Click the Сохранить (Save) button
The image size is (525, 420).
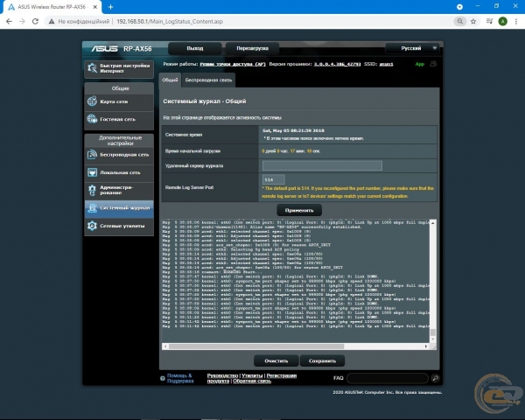[x=322, y=360]
